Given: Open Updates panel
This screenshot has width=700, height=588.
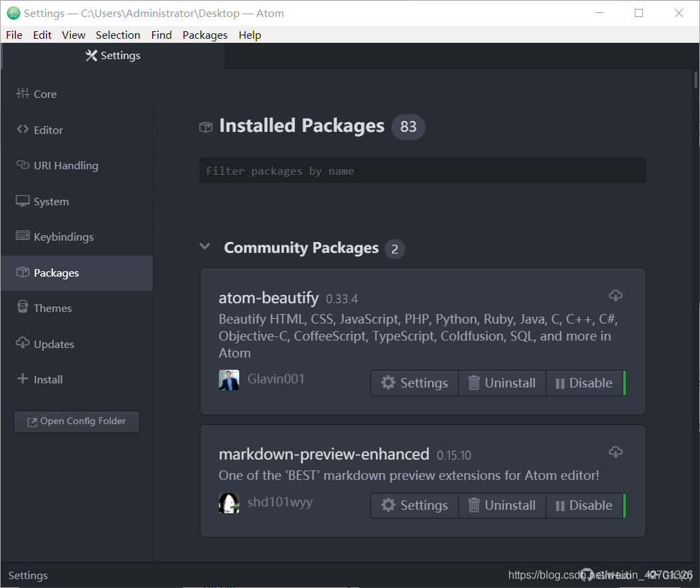Looking at the screenshot, I should click(x=77, y=344).
